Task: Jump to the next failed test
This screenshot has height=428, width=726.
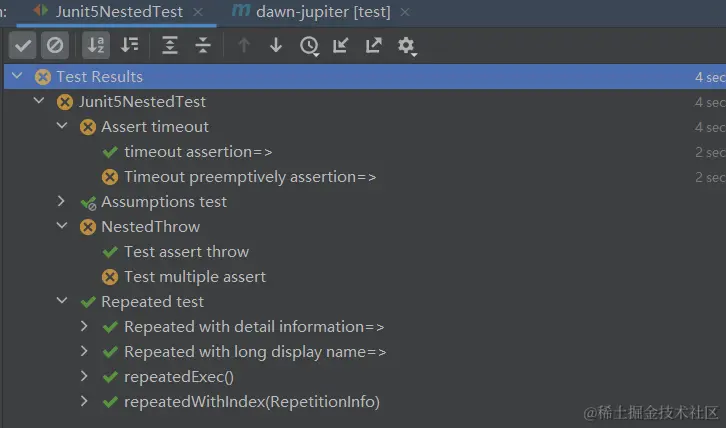Action: click(276, 45)
